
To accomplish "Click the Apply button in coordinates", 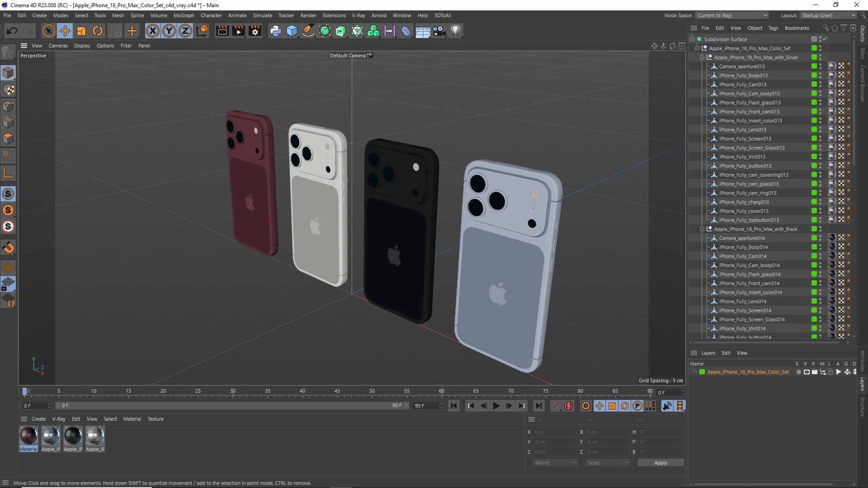I will pos(660,463).
